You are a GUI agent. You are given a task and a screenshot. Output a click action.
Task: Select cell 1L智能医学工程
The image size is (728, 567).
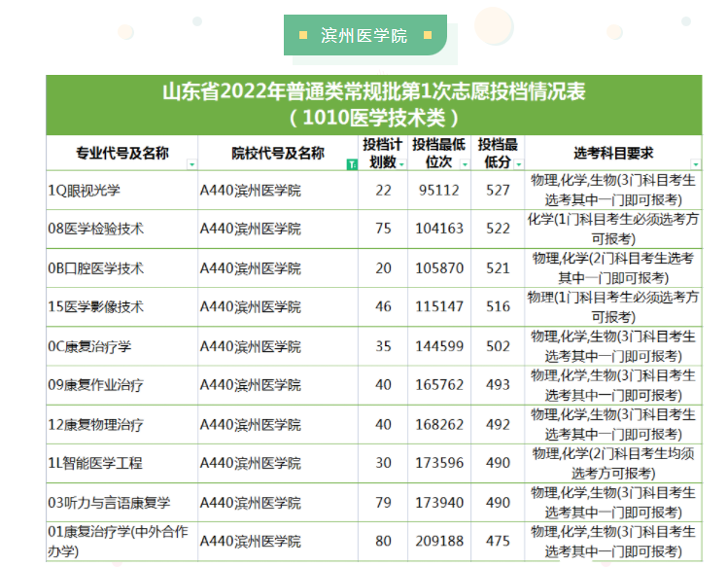(x=121, y=463)
